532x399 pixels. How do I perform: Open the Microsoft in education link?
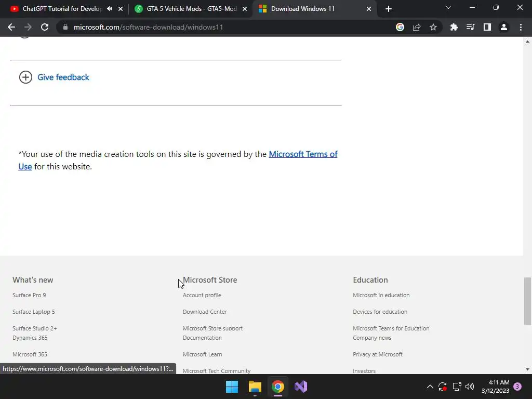381,295
